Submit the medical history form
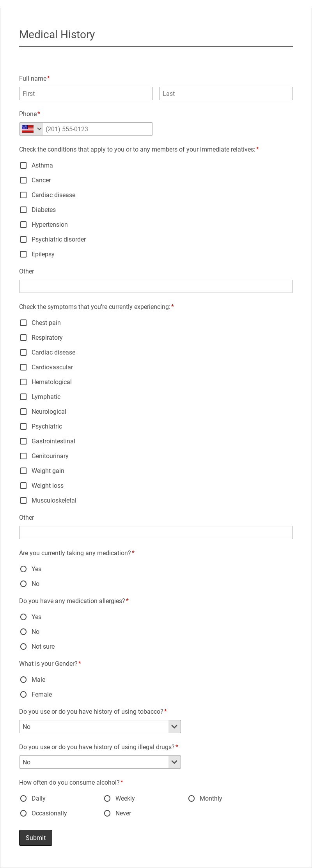 coord(35,838)
